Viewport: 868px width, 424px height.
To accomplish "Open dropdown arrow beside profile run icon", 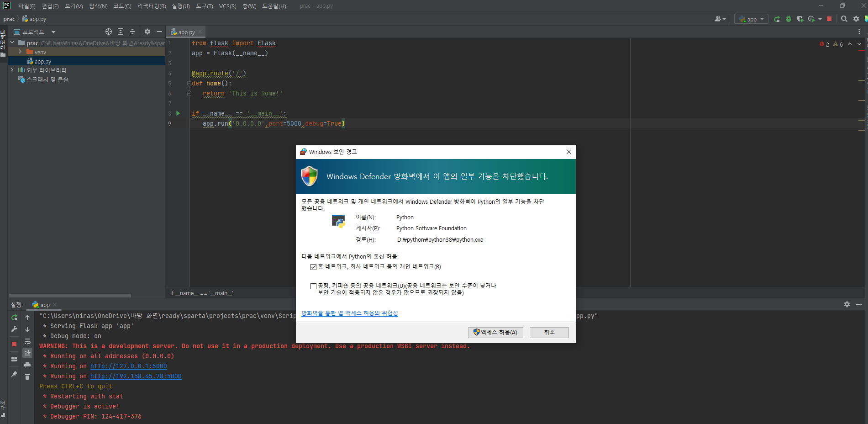I will [x=820, y=19].
